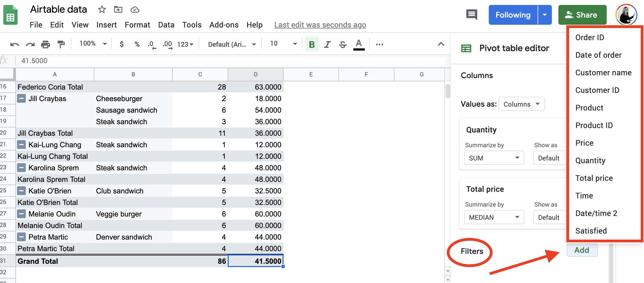Select Satisfied from the field list
644x283 pixels.
coord(591,231)
